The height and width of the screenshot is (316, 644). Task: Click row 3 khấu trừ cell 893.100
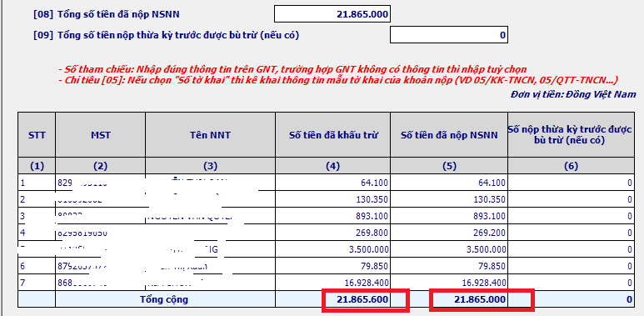pyautogui.click(x=333, y=216)
